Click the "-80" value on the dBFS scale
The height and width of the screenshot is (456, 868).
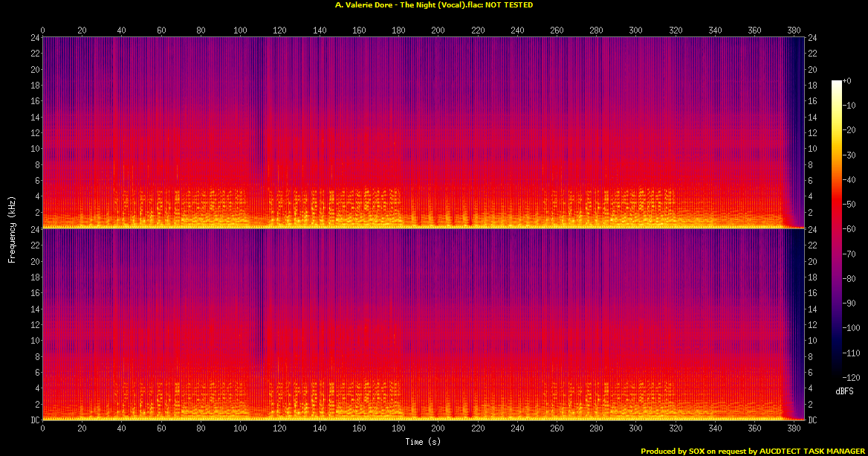coord(849,279)
